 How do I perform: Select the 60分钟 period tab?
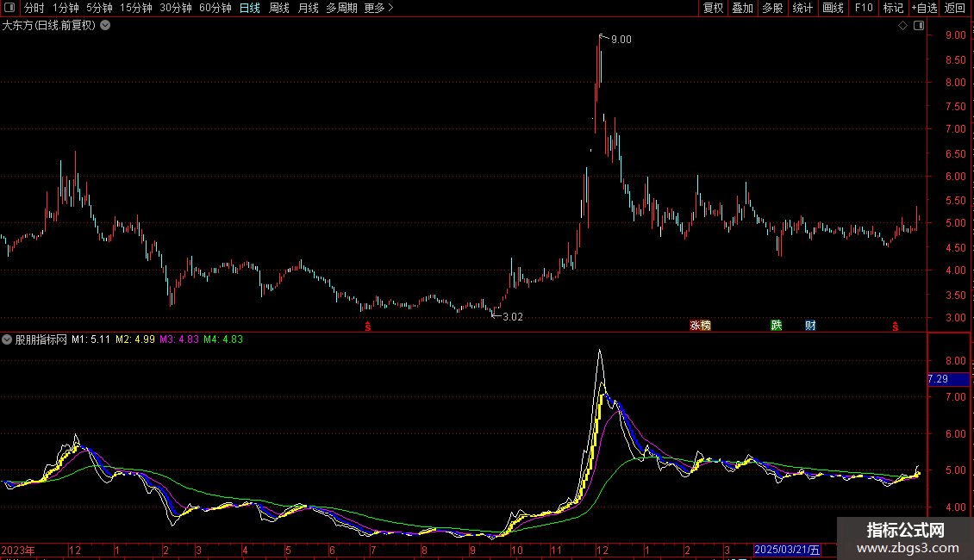click(x=215, y=8)
